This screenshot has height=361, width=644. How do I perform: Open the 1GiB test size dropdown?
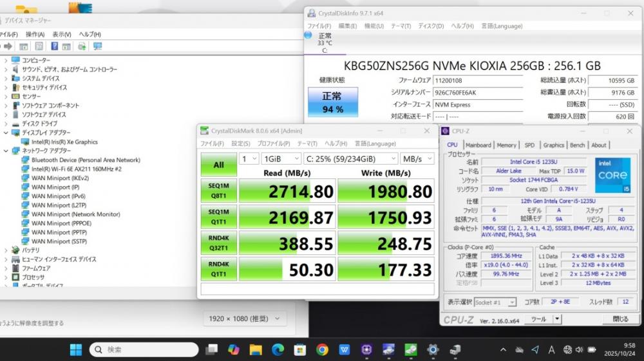point(281,159)
